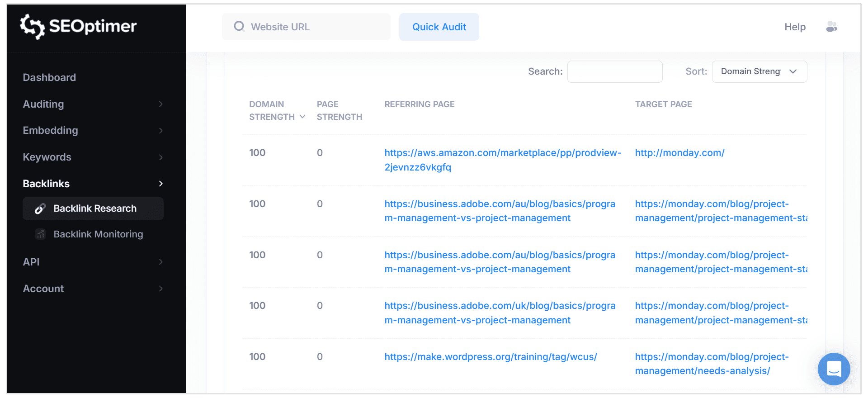Open the Keywords section
Screen dimensions: 868x398
[47, 157]
